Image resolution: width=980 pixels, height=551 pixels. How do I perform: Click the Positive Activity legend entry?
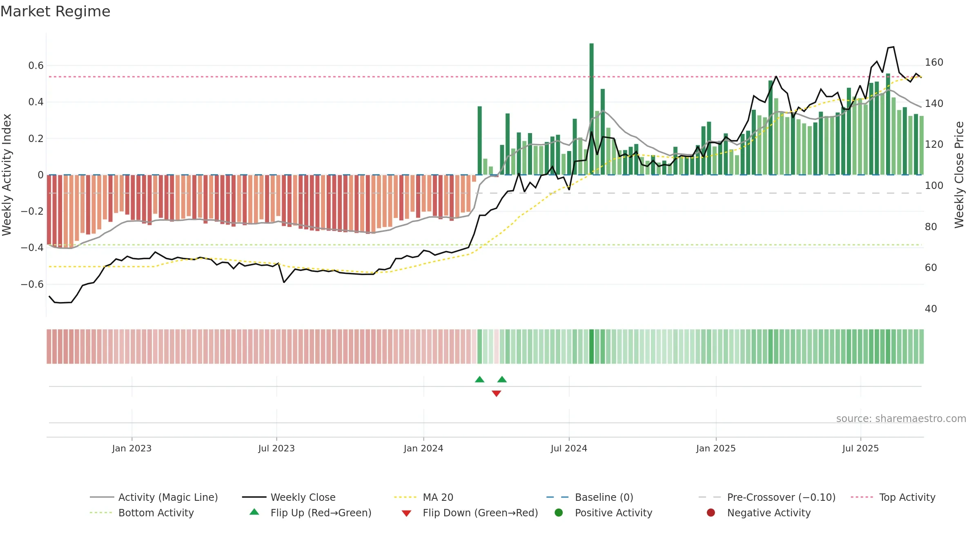click(x=604, y=513)
